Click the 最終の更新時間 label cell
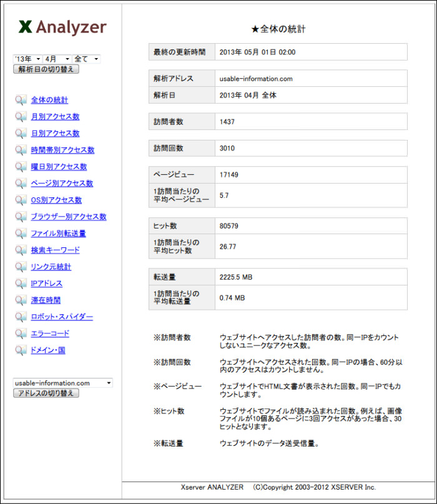 pyautogui.click(x=182, y=52)
